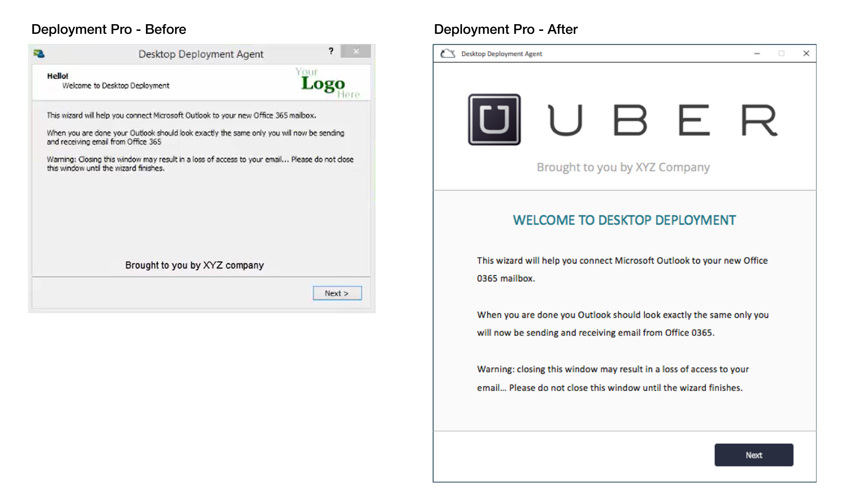The height and width of the screenshot is (493, 868).
Task: Click 'When you are done your Outlook' paragraph in Before window
Action: click(x=195, y=137)
